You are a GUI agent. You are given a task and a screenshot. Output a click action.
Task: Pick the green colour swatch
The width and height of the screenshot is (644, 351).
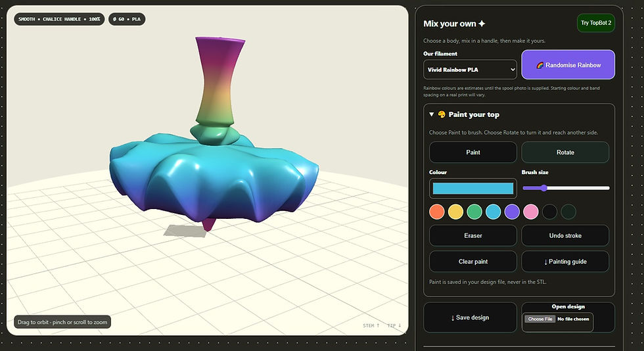pos(474,212)
